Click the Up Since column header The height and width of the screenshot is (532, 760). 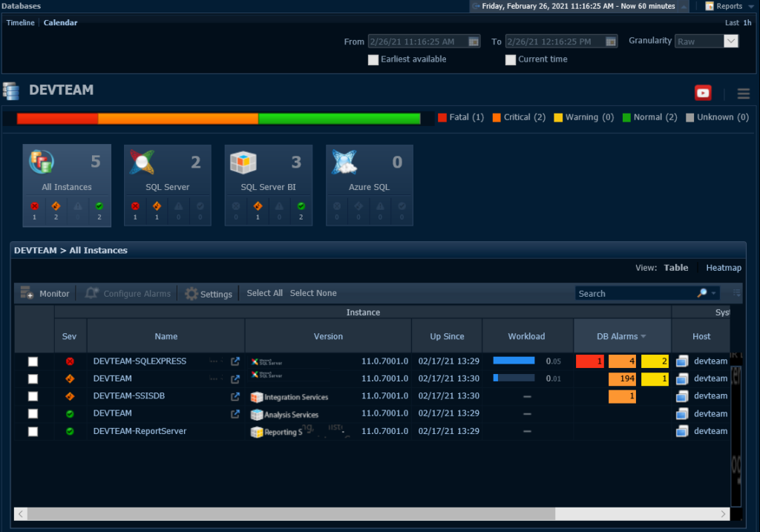point(447,336)
